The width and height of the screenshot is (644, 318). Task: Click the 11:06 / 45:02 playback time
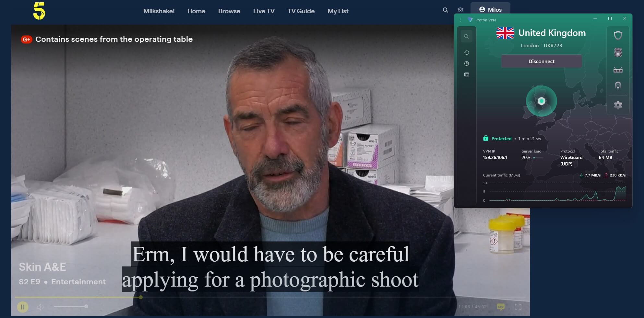472,307
